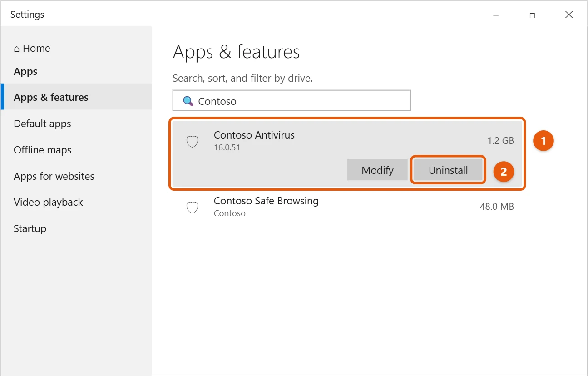Maximize the Settings window

tap(532, 15)
